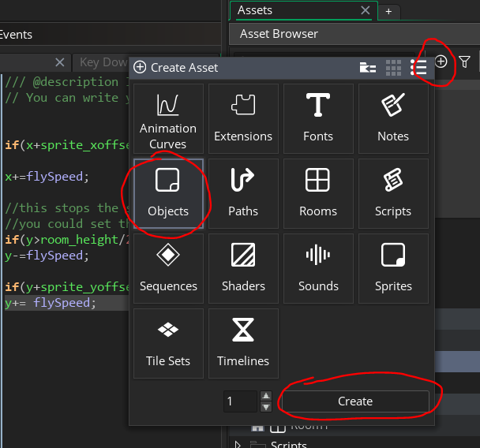This screenshot has width=480, height=448.
Task: Click the code line 'y+= flySpeed;'
Action: click(51, 303)
